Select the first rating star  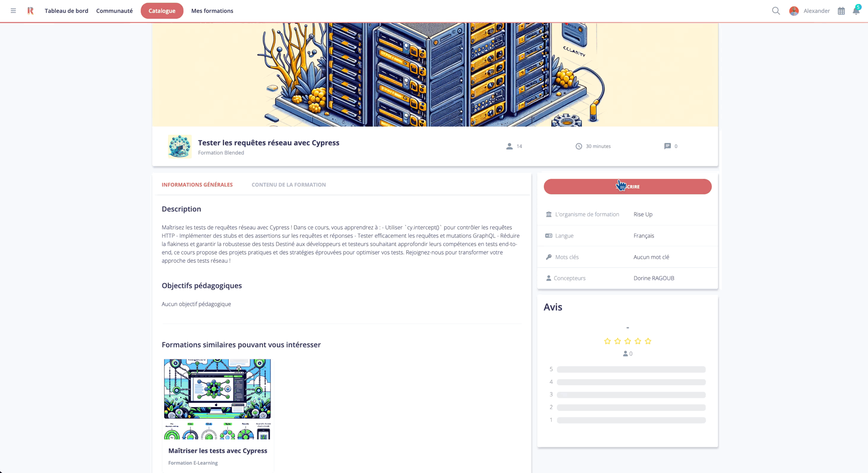pos(607,341)
